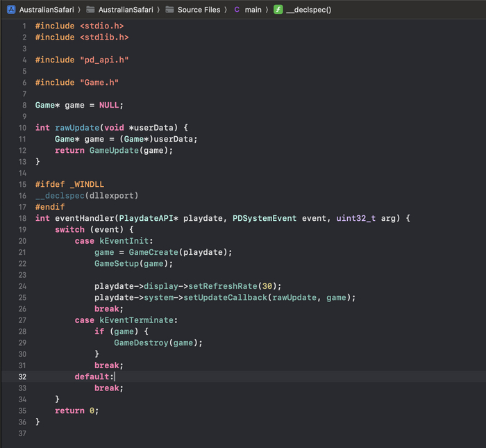Click the AustralianSafari group folder icon
The height and width of the screenshot is (448, 486).
[x=90, y=10]
